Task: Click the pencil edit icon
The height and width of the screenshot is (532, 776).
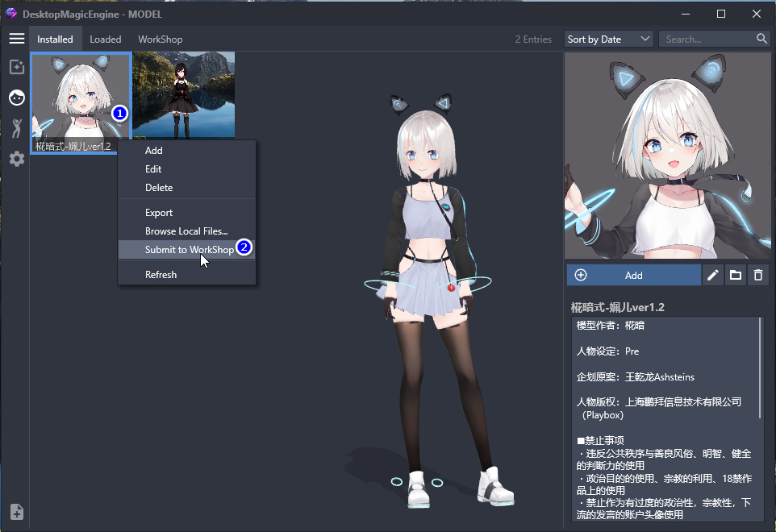Action: tap(712, 276)
